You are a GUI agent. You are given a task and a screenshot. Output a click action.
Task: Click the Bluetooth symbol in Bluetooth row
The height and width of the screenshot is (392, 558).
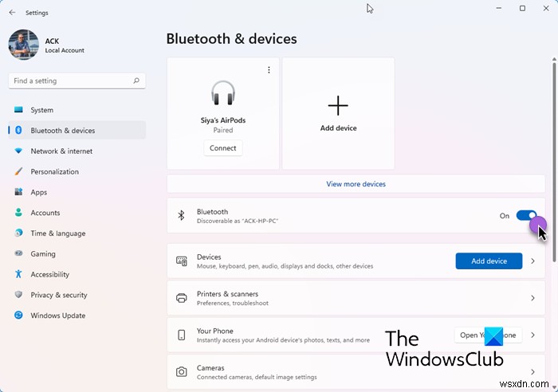pyautogui.click(x=181, y=216)
